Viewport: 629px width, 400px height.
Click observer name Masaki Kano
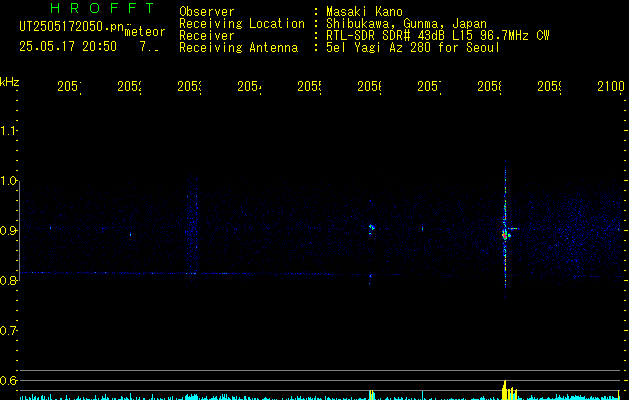pyautogui.click(x=364, y=12)
